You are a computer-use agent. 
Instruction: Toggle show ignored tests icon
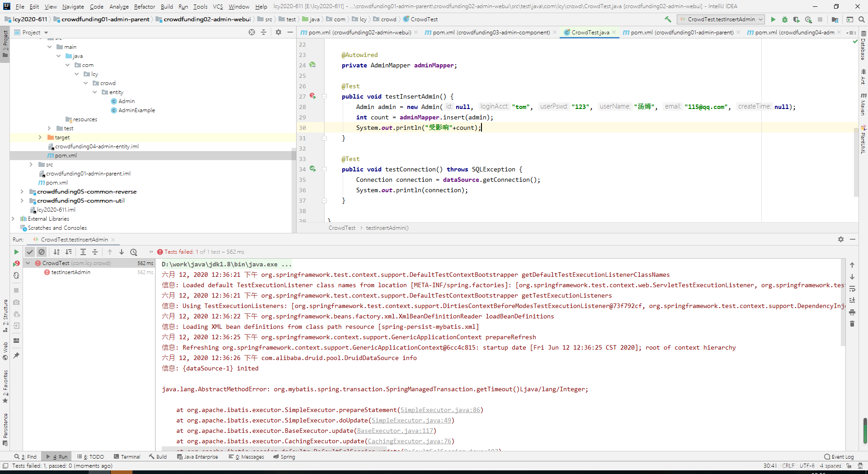(x=42, y=252)
